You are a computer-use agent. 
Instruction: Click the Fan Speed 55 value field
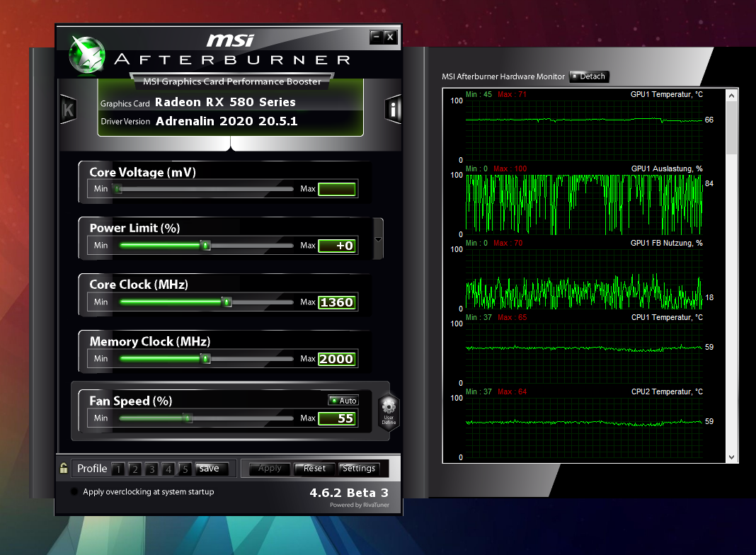[337, 418]
